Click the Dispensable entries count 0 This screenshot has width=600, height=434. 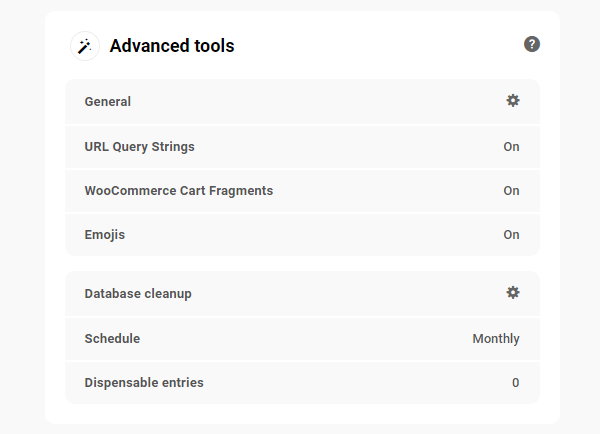pyautogui.click(x=515, y=383)
